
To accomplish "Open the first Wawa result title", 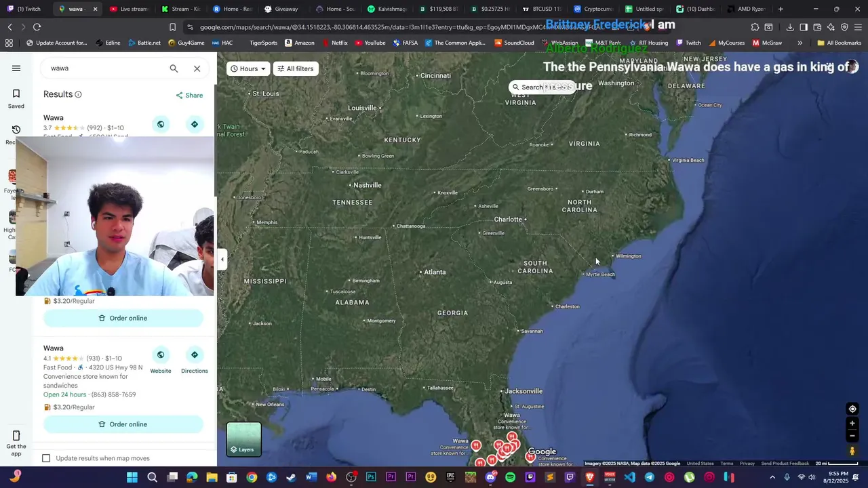I will point(54,118).
